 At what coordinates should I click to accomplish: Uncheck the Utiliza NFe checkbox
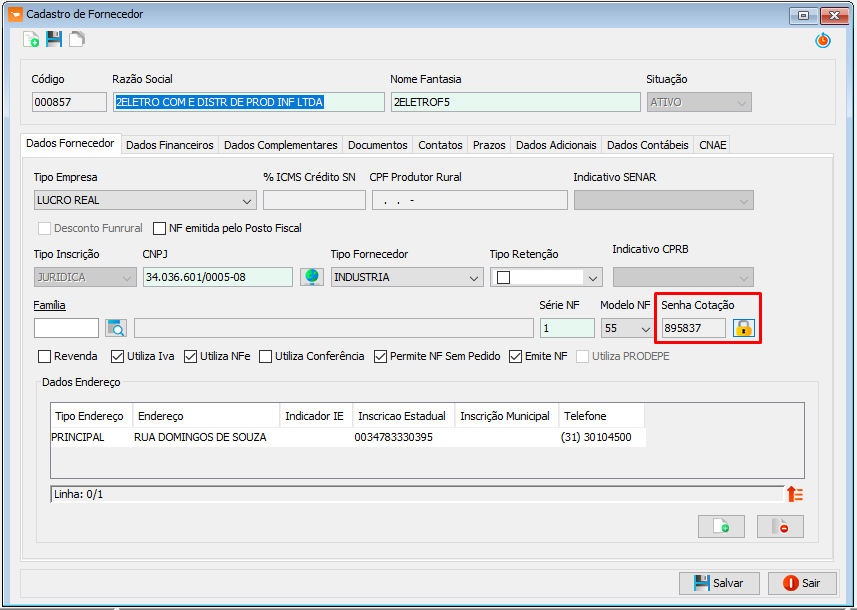190,356
